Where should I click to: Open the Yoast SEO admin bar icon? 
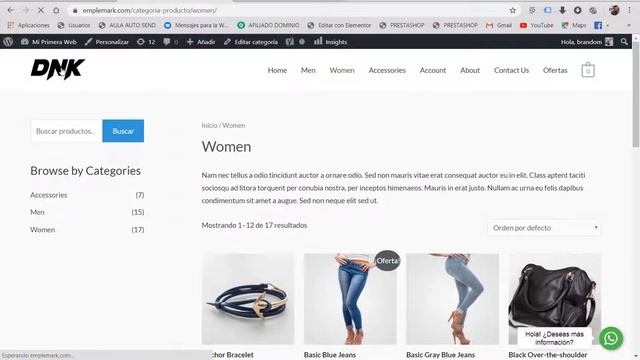(x=289, y=42)
